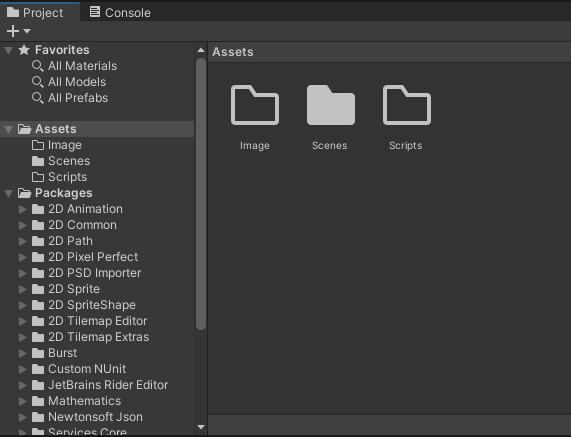The image size is (571, 437).
Task: Click the search icon next to All Models
Action: pos(38,82)
